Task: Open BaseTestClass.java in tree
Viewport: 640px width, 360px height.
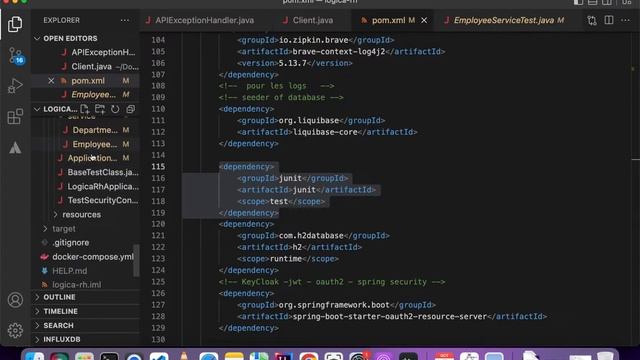Action: (x=103, y=172)
